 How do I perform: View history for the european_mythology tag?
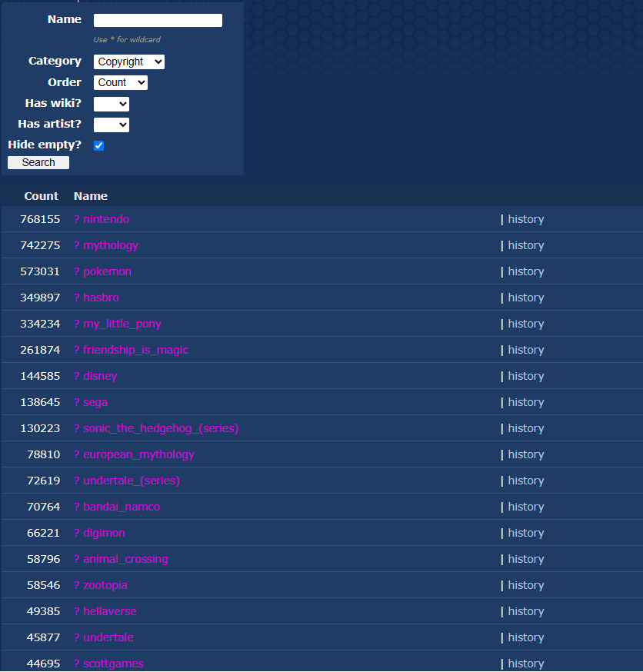coord(526,454)
